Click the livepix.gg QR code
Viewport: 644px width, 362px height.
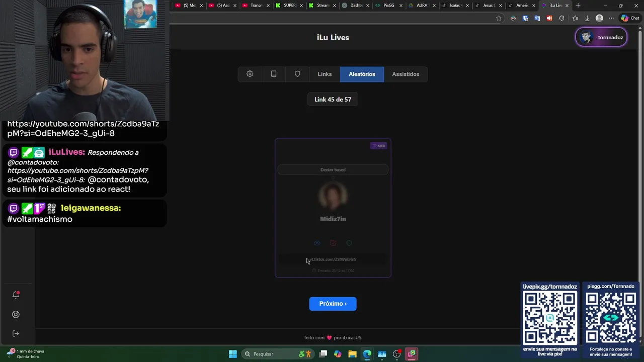pyautogui.click(x=550, y=318)
